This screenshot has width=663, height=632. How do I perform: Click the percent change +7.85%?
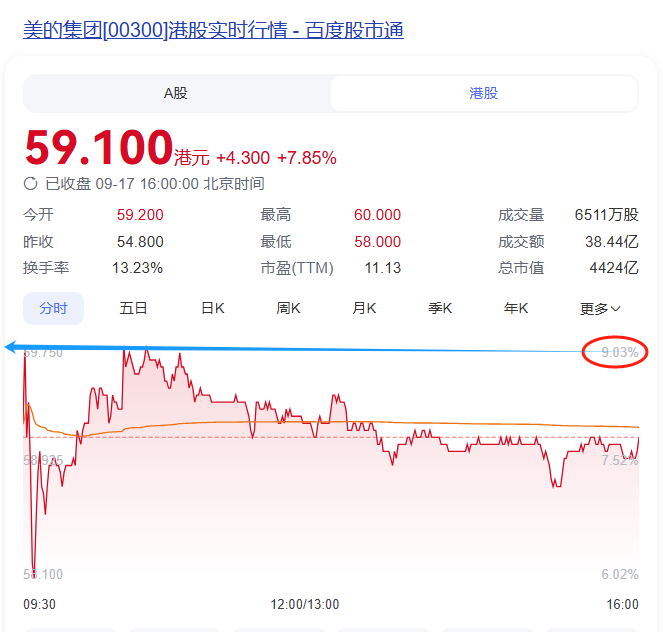pyautogui.click(x=307, y=158)
